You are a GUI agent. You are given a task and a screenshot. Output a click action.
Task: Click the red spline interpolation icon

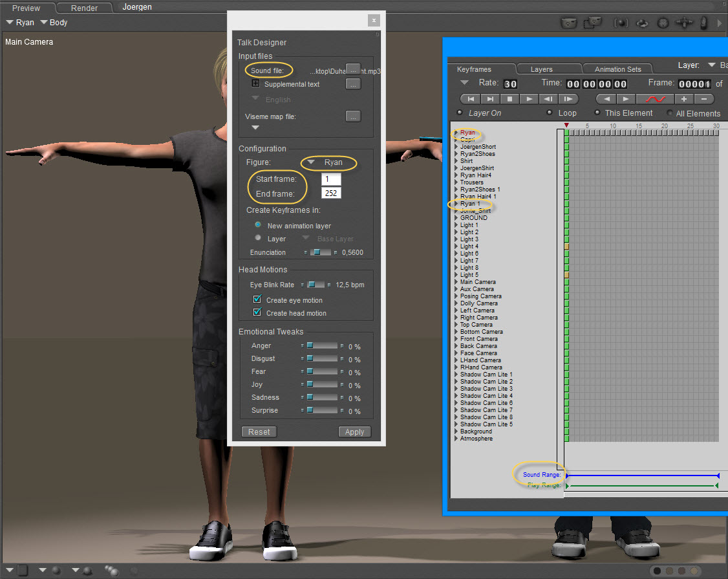click(x=655, y=99)
